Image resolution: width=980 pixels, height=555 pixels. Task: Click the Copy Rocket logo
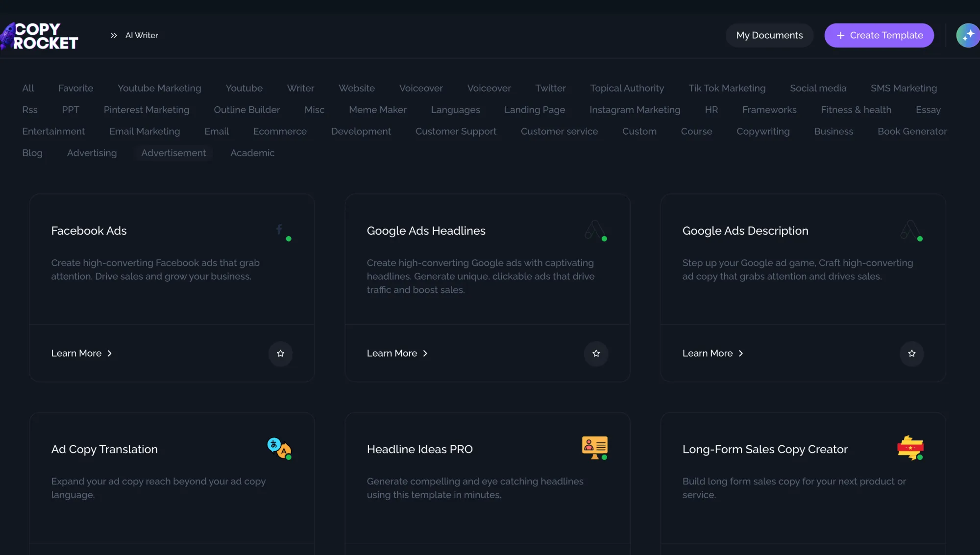pyautogui.click(x=39, y=36)
